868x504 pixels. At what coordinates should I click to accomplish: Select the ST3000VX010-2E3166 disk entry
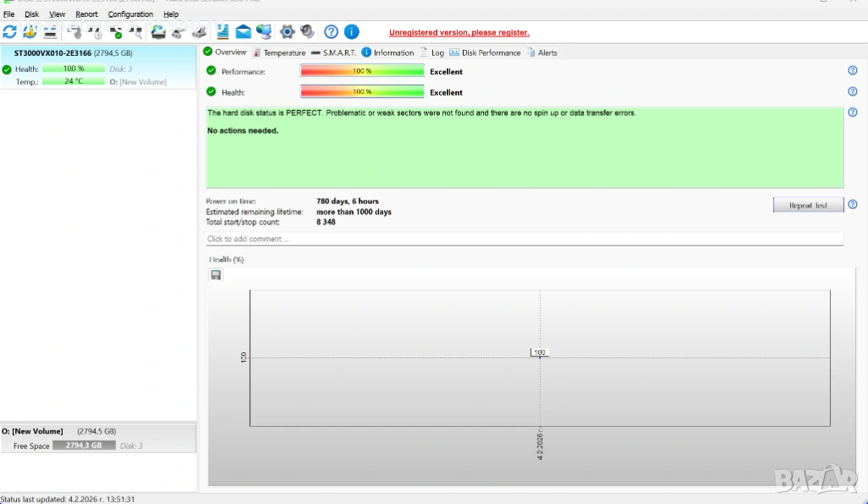[x=72, y=53]
